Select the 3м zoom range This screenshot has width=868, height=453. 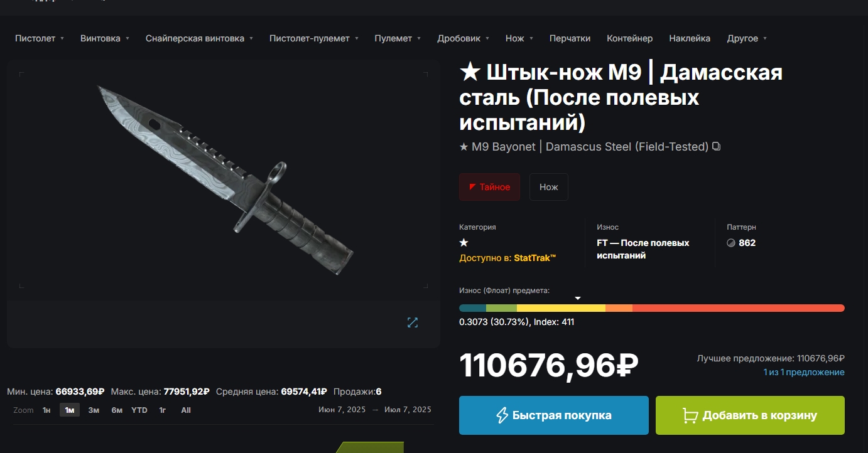click(x=94, y=410)
